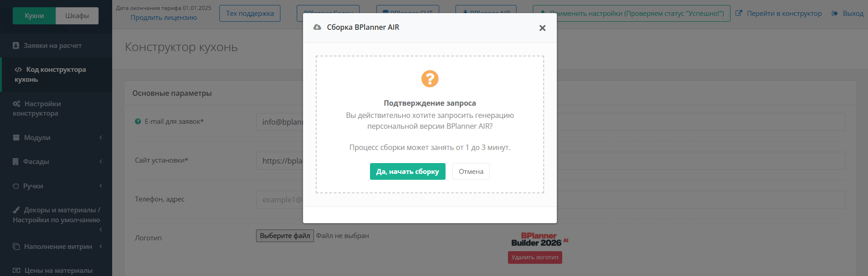
Task: Click the red Удалить логотип button
Action: (x=535, y=257)
